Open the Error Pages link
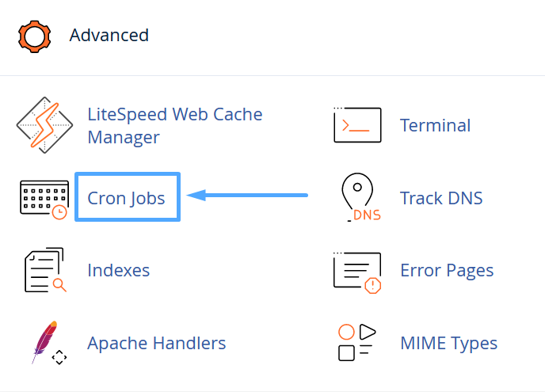Screen dimensions: 545x392 (447, 270)
